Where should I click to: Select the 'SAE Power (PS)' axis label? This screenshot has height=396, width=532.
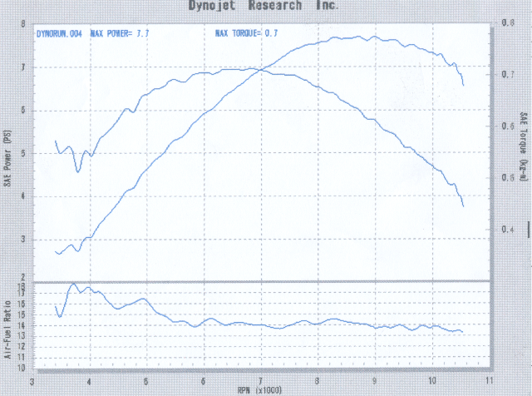[x=7, y=159]
